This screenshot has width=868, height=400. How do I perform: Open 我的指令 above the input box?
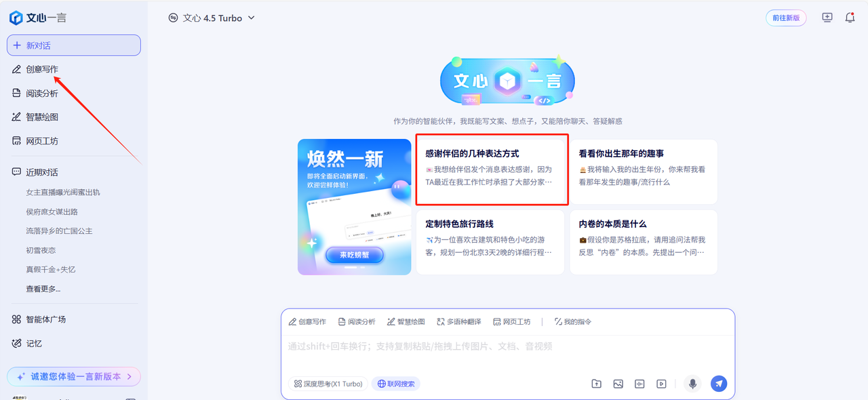point(573,322)
